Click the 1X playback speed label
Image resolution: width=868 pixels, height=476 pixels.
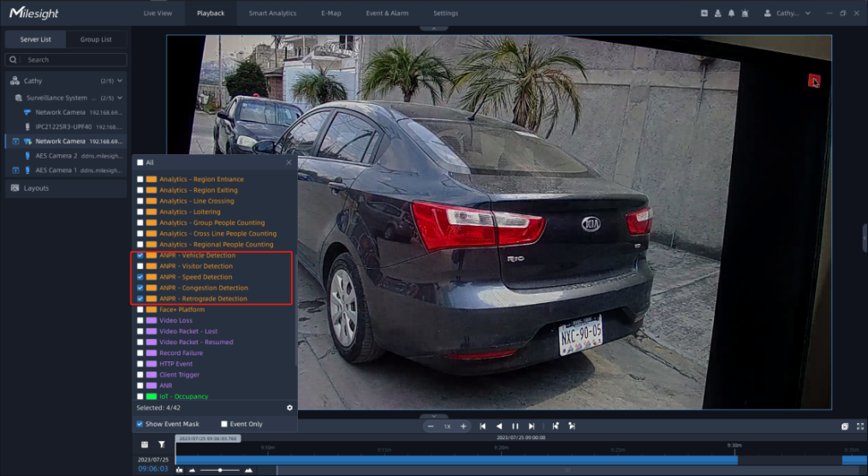(447, 426)
